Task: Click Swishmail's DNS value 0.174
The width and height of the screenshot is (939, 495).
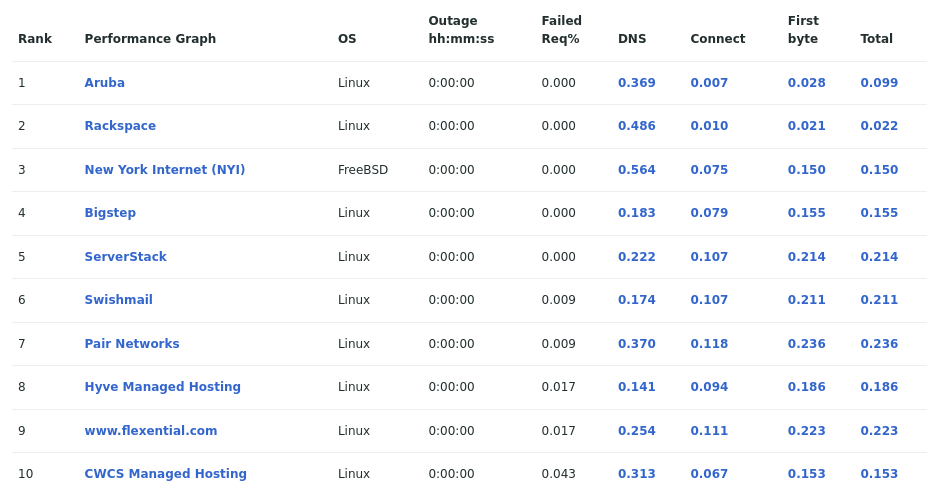Action: [x=637, y=299]
